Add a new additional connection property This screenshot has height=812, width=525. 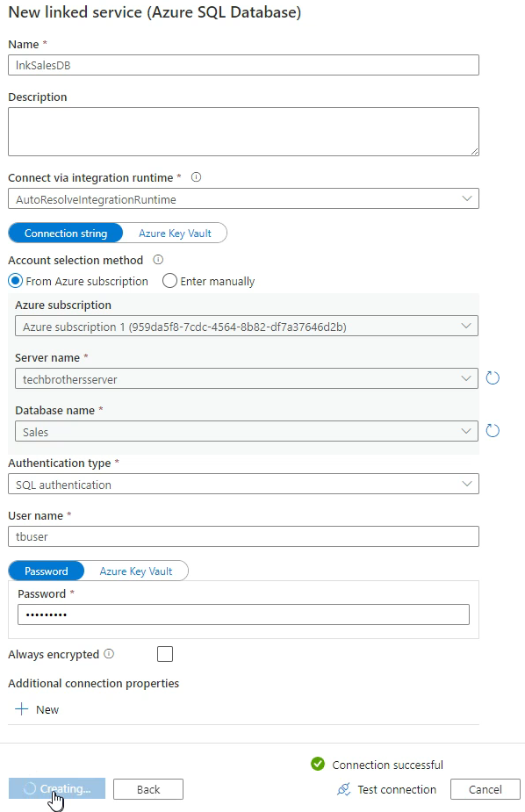click(37, 709)
